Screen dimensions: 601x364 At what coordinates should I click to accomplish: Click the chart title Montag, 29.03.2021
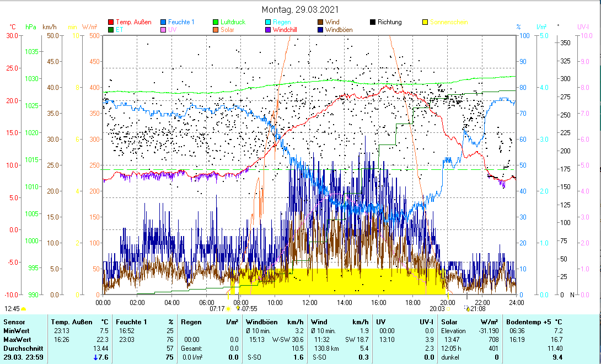coord(300,9)
